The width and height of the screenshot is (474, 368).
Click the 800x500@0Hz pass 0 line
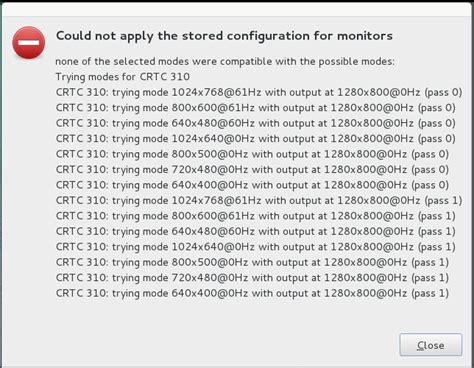click(252, 154)
